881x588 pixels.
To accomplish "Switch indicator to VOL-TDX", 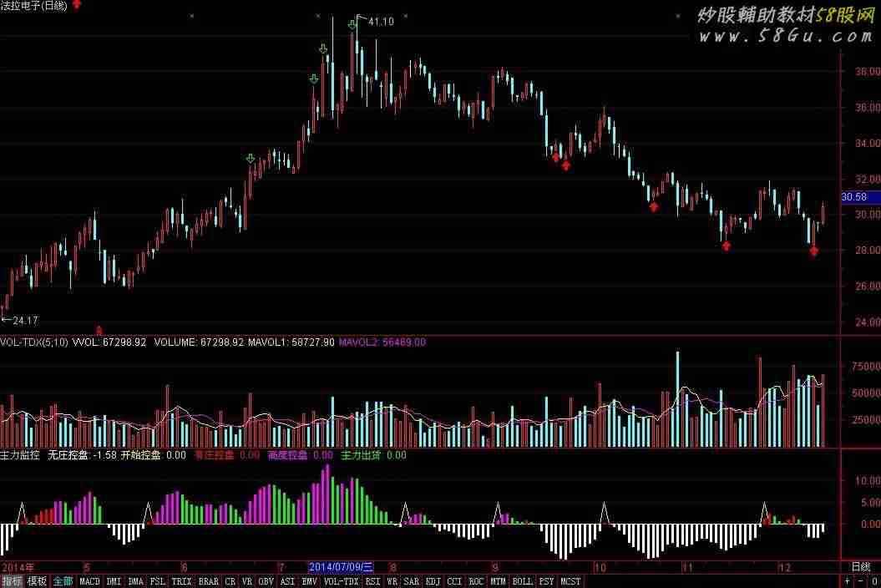I will click(x=342, y=581).
